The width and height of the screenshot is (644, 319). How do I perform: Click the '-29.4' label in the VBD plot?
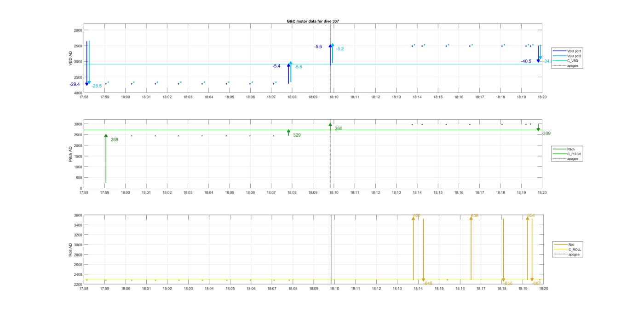click(x=75, y=84)
